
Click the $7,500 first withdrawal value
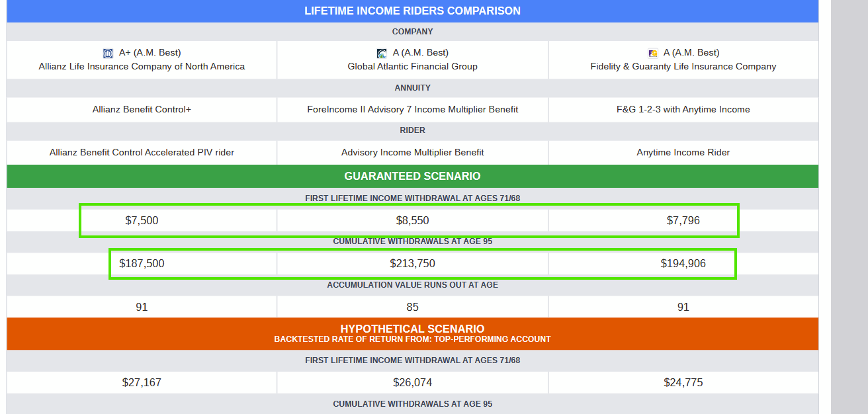(x=142, y=220)
